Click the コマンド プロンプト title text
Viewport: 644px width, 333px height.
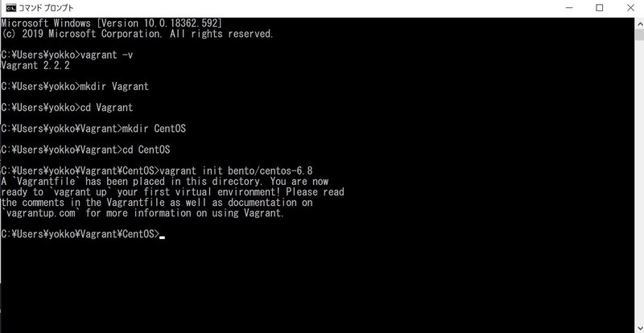tap(46, 8)
